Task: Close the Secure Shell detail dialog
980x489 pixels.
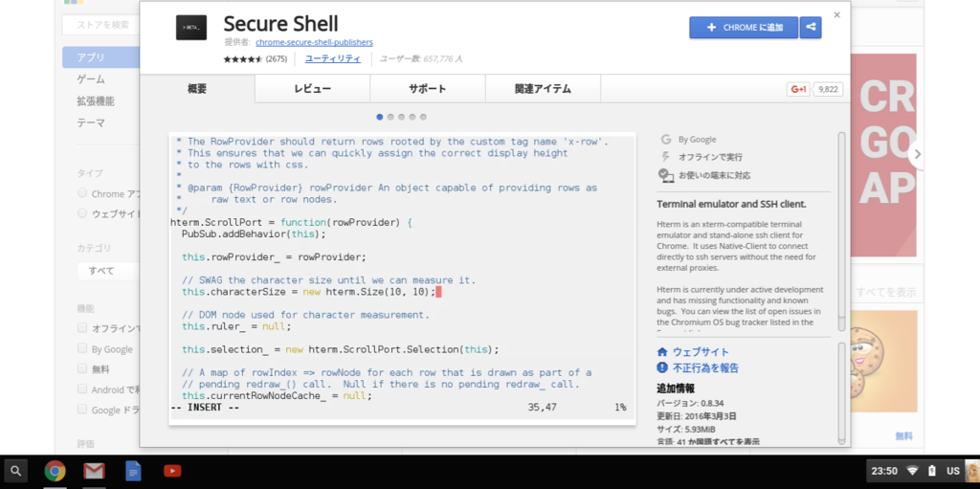Action: (836, 15)
